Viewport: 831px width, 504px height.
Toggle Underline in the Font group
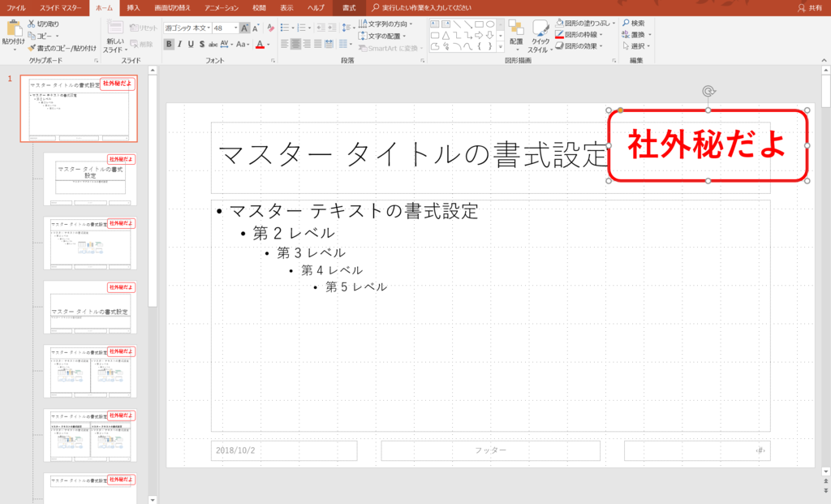click(191, 43)
